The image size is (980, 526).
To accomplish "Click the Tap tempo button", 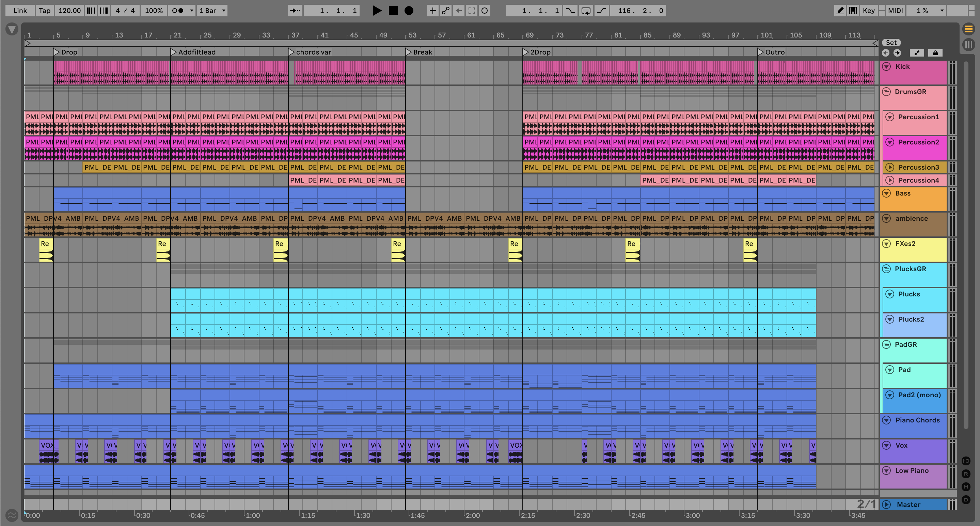I will 45,11.
